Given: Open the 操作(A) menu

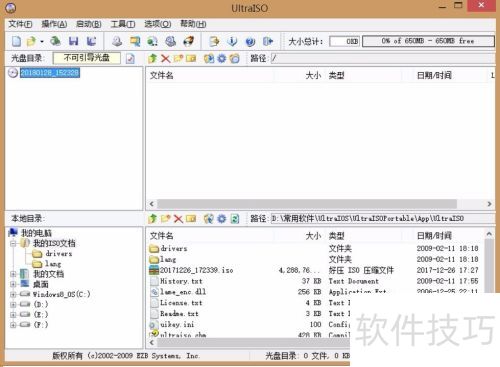Looking at the screenshot, I should click(x=54, y=24).
